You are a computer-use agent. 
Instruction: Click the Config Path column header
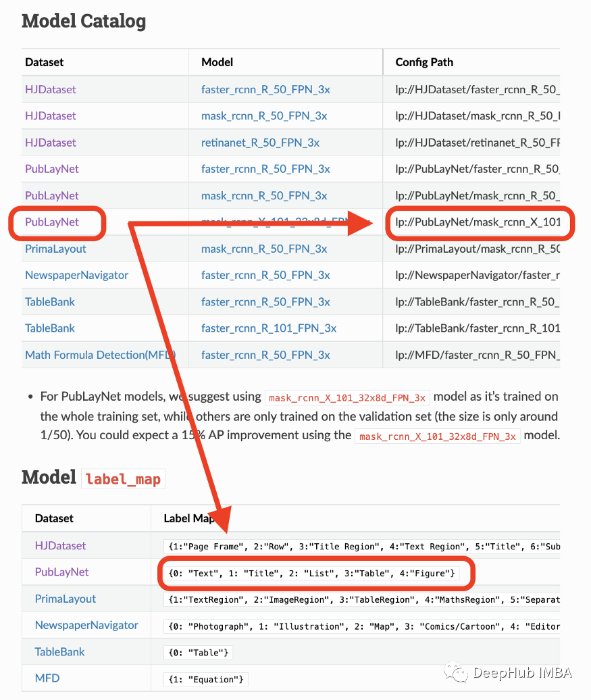tap(424, 62)
